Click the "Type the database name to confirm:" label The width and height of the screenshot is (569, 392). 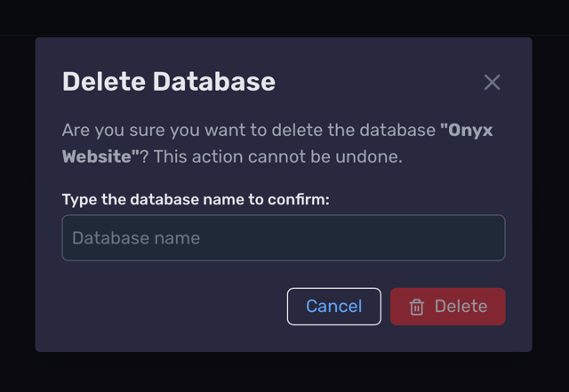point(196,200)
